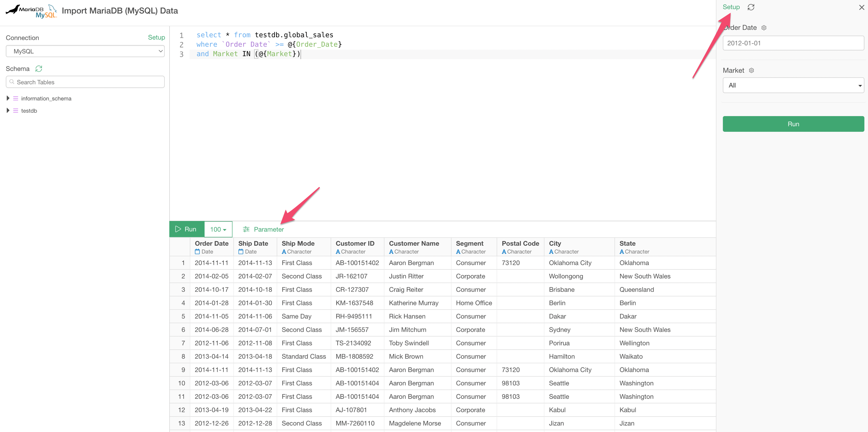Click the information_schema list icon
The height and width of the screenshot is (432, 868).
[15, 98]
